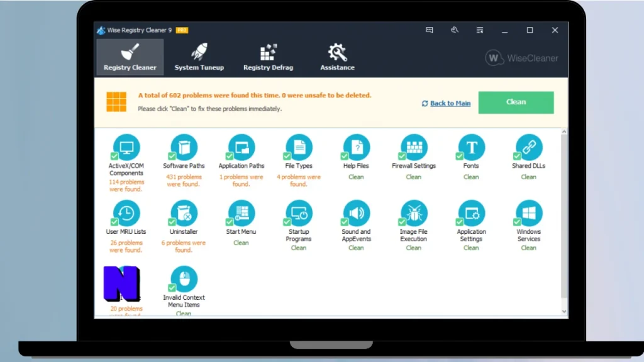Open the Firewall Settings category icon
This screenshot has height=362, width=644.
[x=414, y=147]
